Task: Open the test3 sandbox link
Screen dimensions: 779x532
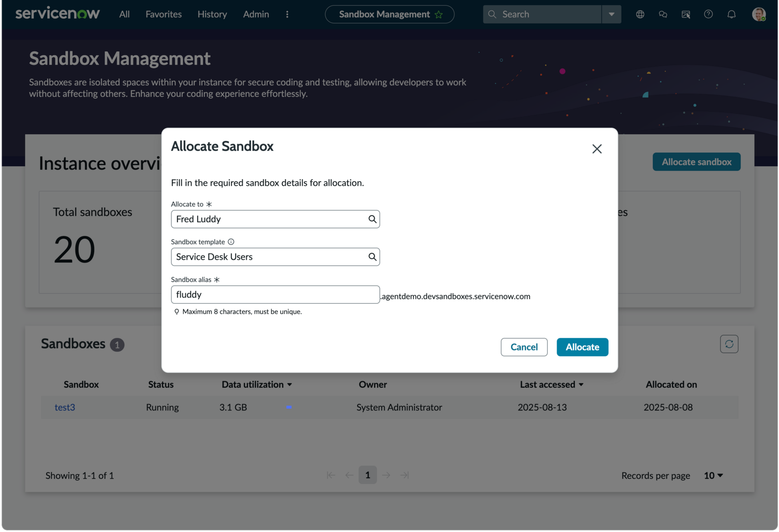Action: click(x=65, y=407)
